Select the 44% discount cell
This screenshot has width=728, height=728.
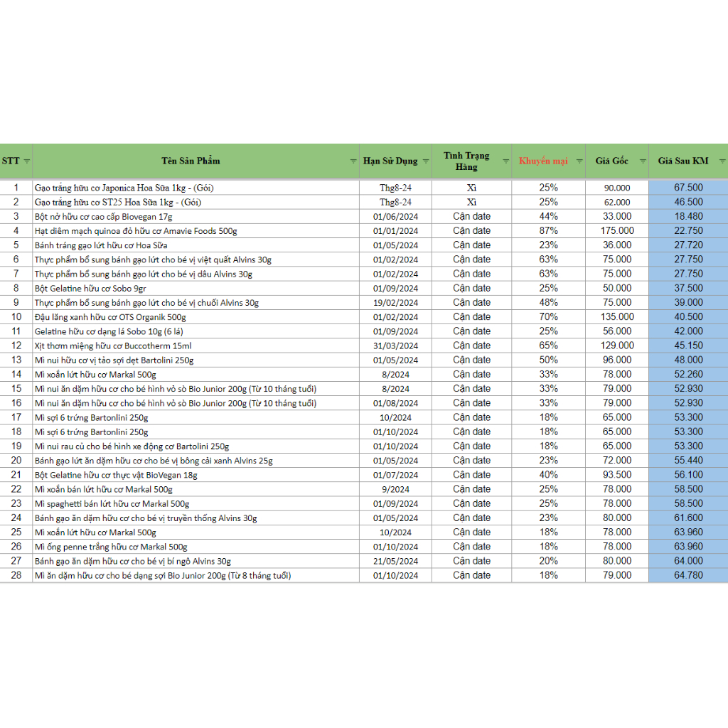[x=548, y=216]
